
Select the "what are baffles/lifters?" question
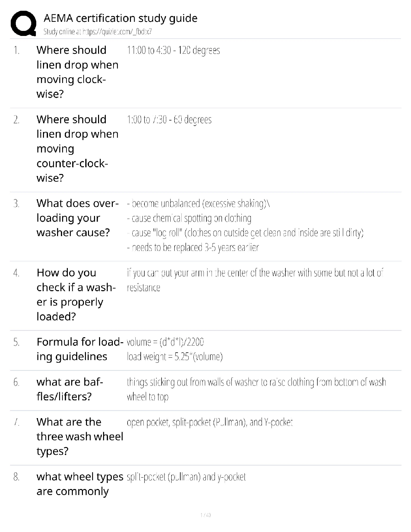click(70, 389)
